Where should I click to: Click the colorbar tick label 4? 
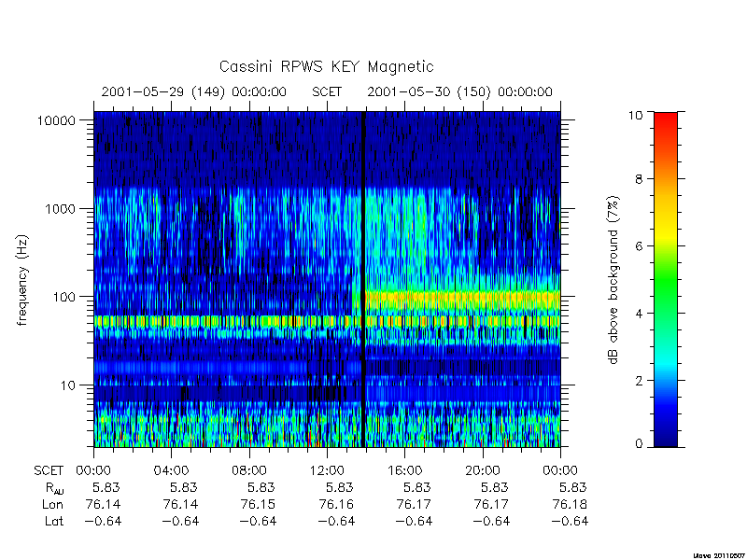(x=639, y=314)
